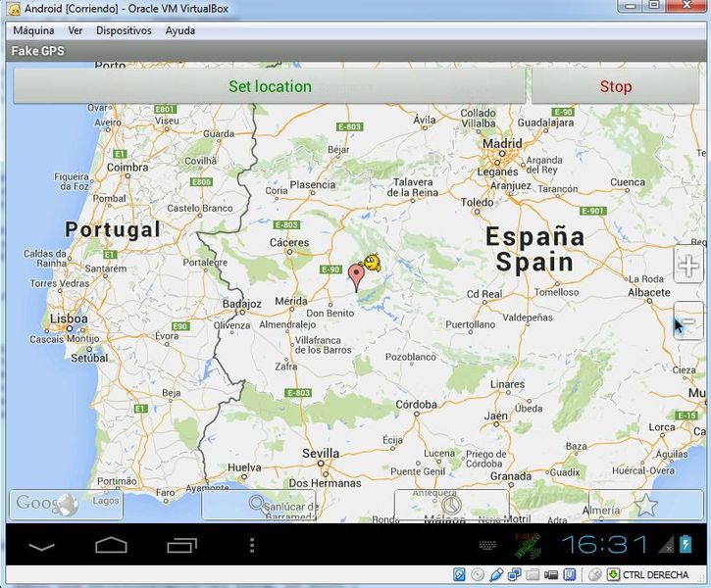Open the Máquina menu
The height and width of the screenshot is (588, 711).
pos(33,30)
